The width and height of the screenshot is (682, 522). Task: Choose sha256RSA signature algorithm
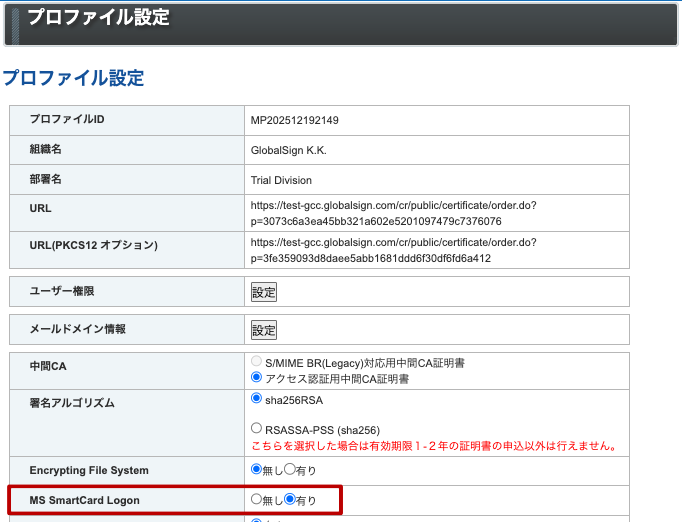[257, 398]
